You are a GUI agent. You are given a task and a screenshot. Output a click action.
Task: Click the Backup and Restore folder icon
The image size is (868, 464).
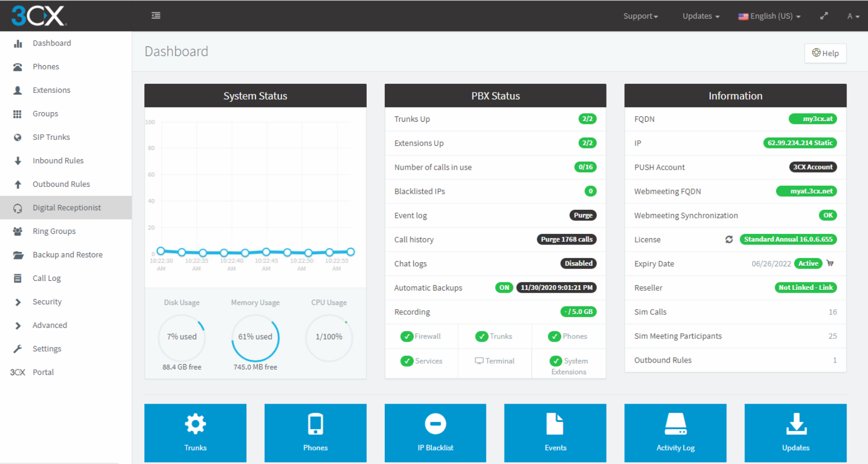pos(18,255)
